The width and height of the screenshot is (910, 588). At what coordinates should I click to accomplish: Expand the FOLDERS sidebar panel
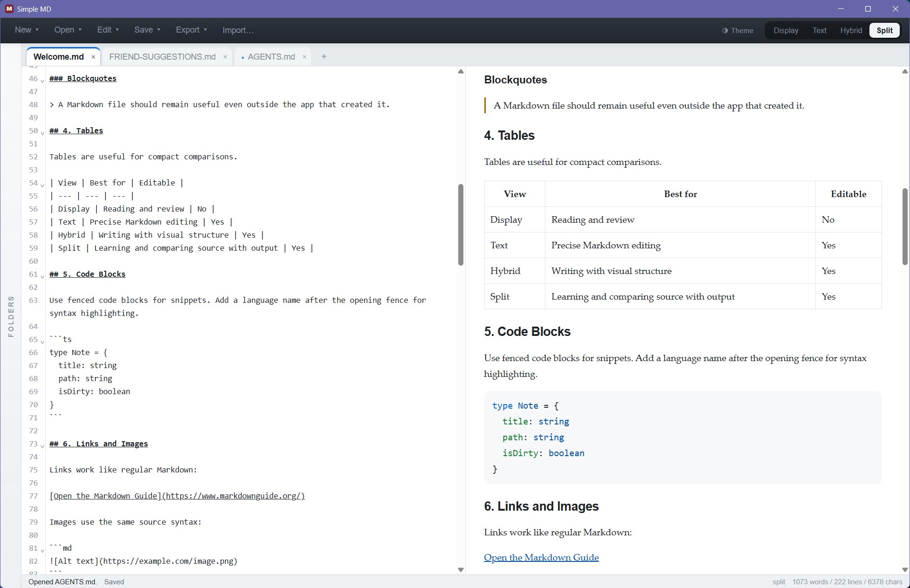[11, 316]
